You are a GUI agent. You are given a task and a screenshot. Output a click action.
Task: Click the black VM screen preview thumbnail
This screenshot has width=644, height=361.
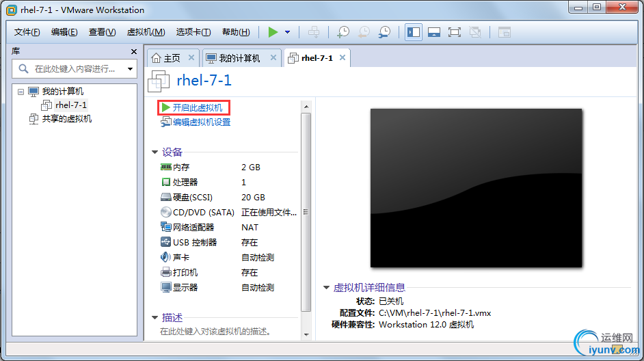pos(476,188)
